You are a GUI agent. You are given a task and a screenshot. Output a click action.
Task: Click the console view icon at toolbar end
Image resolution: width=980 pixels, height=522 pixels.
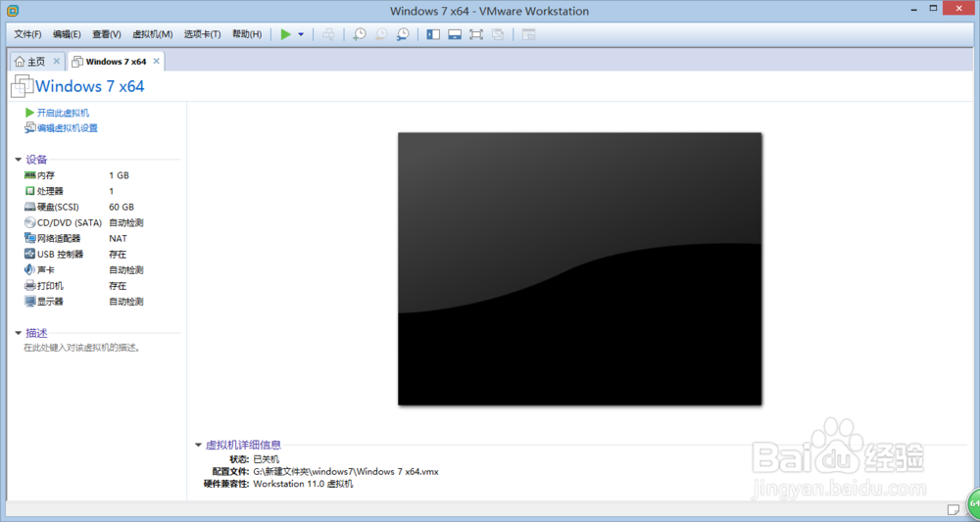pyautogui.click(x=529, y=34)
